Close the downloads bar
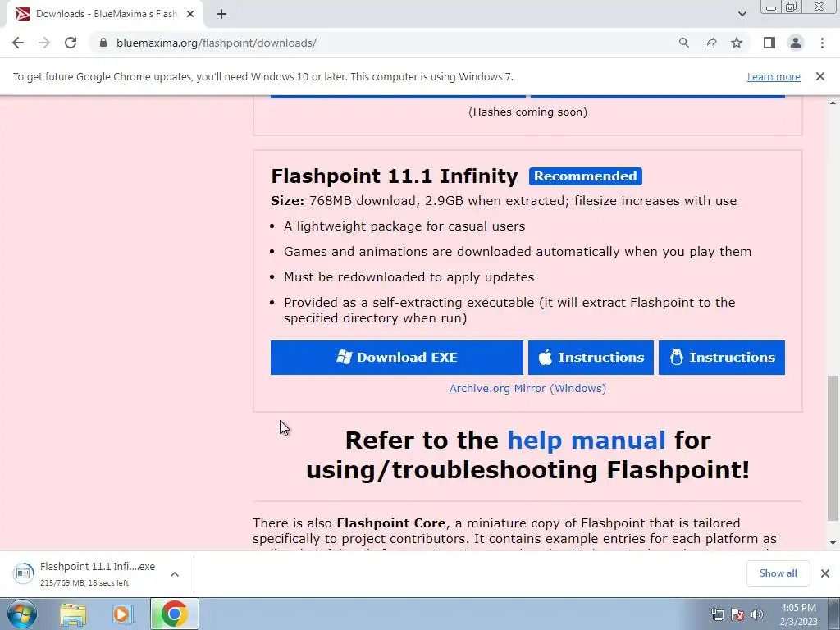 click(825, 573)
